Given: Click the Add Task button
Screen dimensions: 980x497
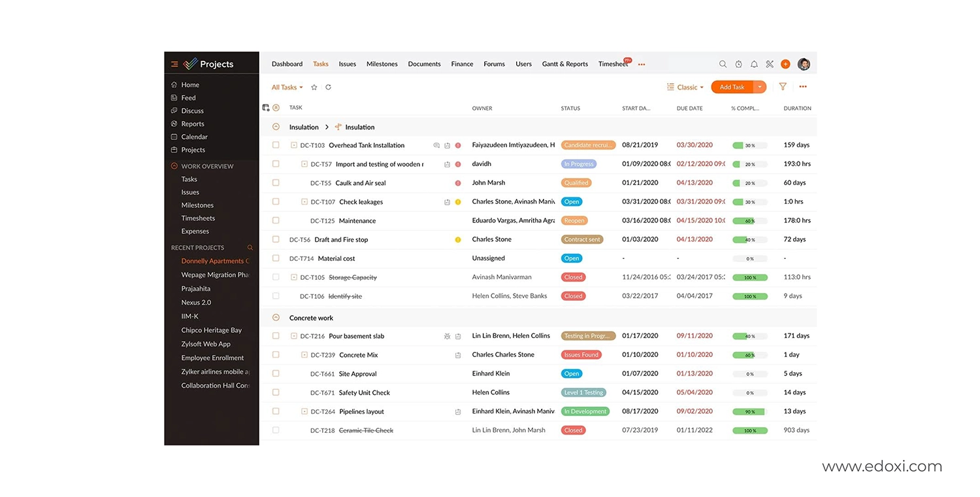Looking at the screenshot, I should (x=732, y=86).
